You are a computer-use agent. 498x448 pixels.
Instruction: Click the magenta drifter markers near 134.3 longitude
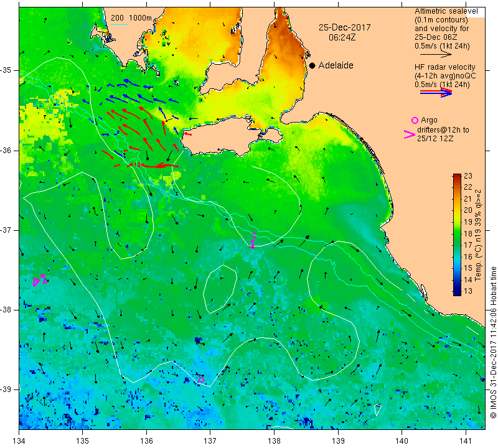(40, 281)
